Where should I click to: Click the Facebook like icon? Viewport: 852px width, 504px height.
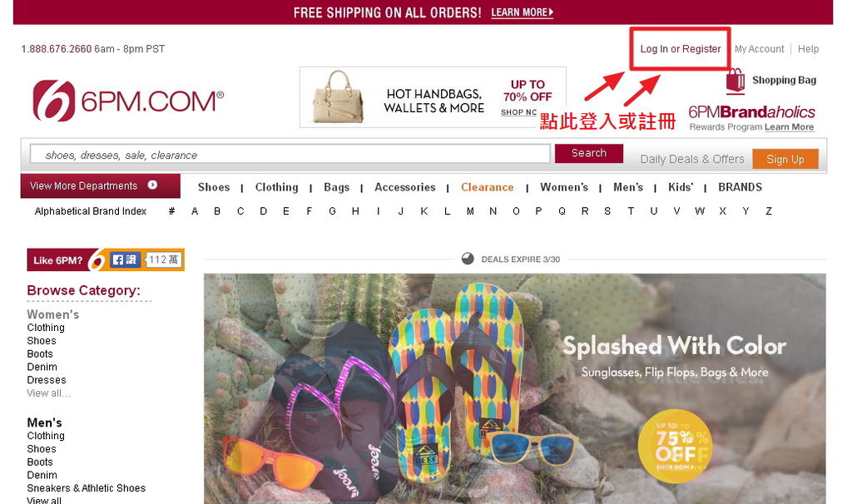[x=125, y=259]
